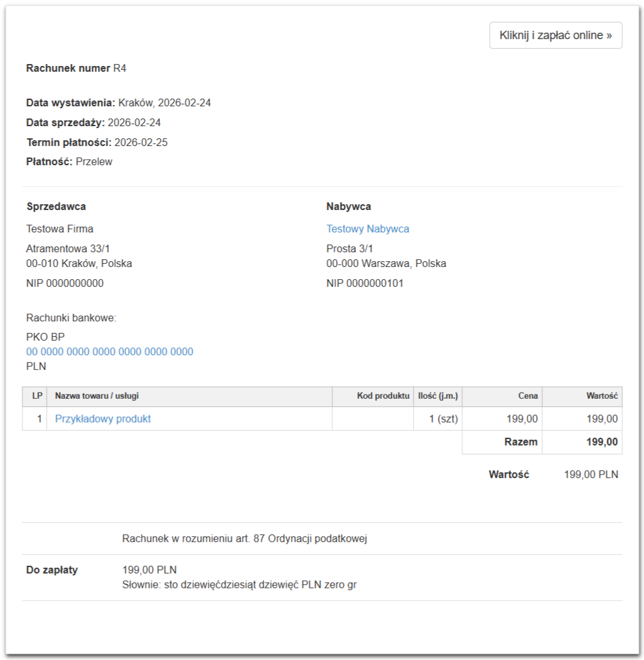Click the 'Kliknij i zapłać online' button
Screen dimensions: 644x660
tap(556, 35)
